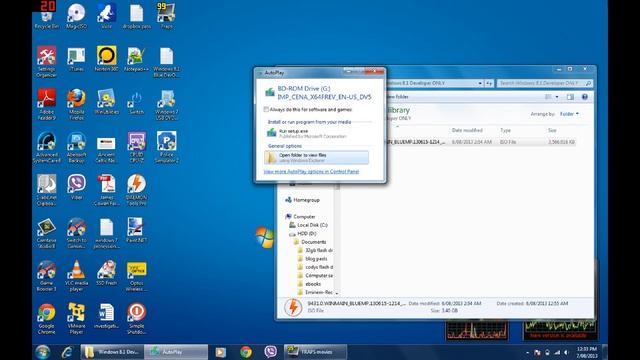The height and width of the screenshot is (360, 640).
Task: Select the Notepad++ desktop shortcut
Action: pyautogui.click(x=136, y=60)
